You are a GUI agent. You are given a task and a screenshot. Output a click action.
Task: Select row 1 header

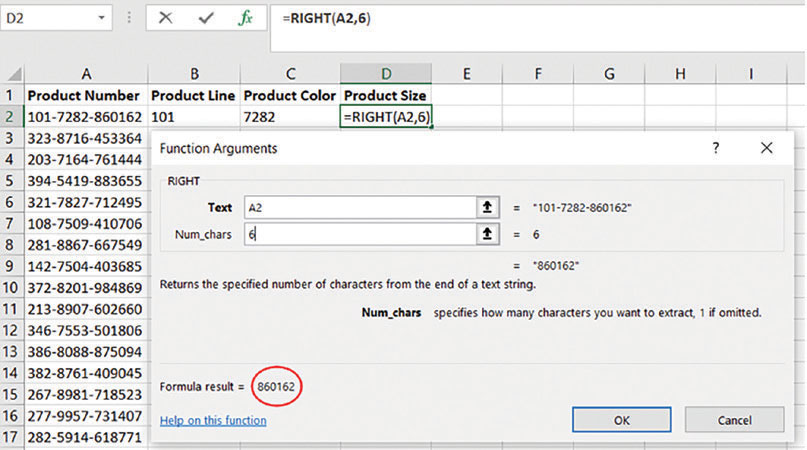11,96
